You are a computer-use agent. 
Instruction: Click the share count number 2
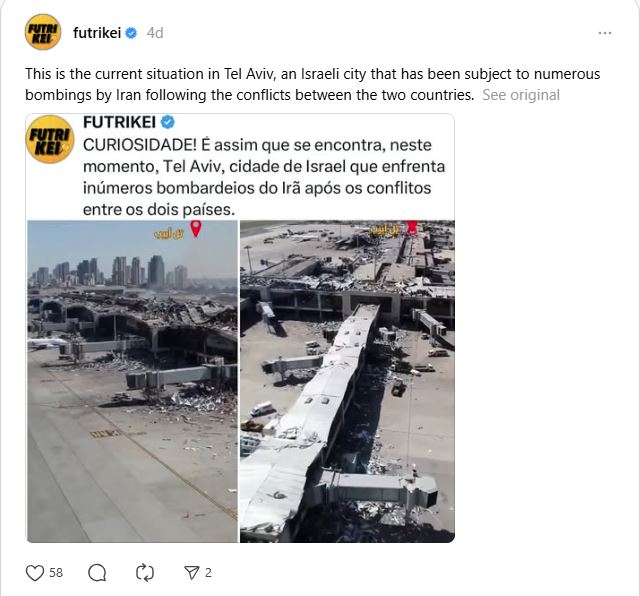tap(208, 573)
